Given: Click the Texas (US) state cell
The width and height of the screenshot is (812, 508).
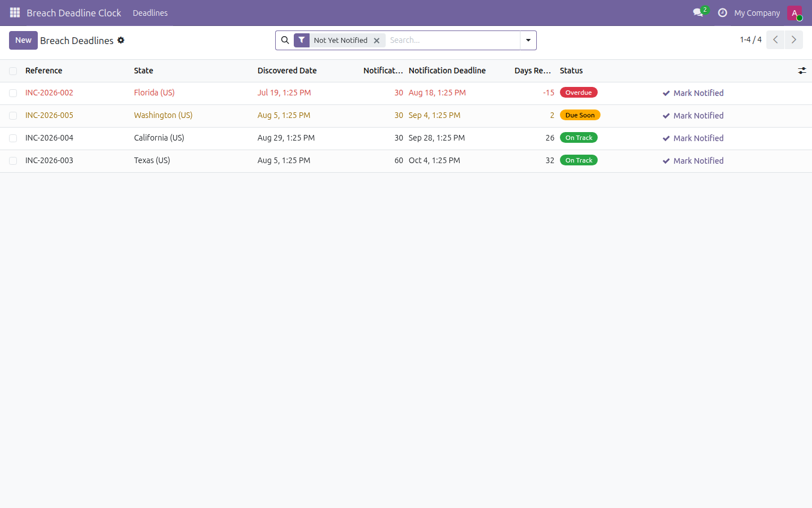Looking at the screenshot, I should pos(152,160).
